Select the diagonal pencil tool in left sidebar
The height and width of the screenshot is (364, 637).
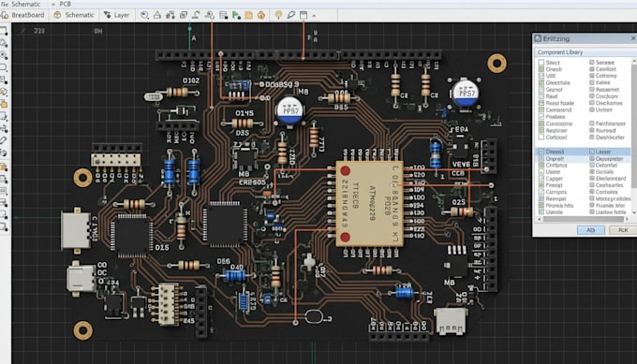coord(4,140)
